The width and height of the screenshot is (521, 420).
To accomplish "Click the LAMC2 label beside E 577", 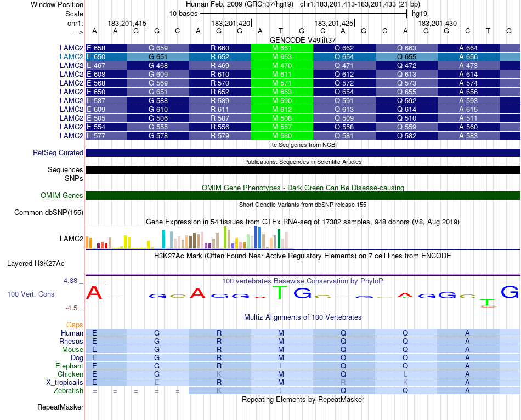I will coord(71,135).
